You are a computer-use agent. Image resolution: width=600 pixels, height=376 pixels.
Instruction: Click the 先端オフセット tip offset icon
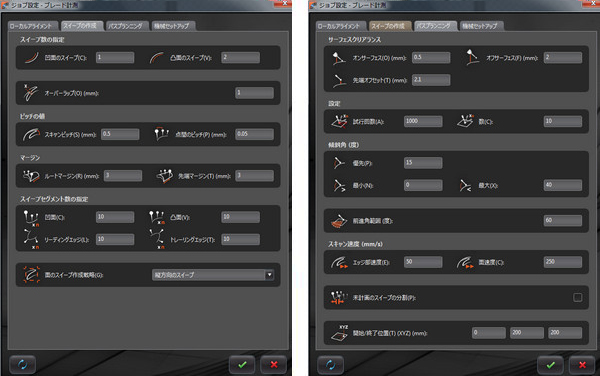point(339,80)
